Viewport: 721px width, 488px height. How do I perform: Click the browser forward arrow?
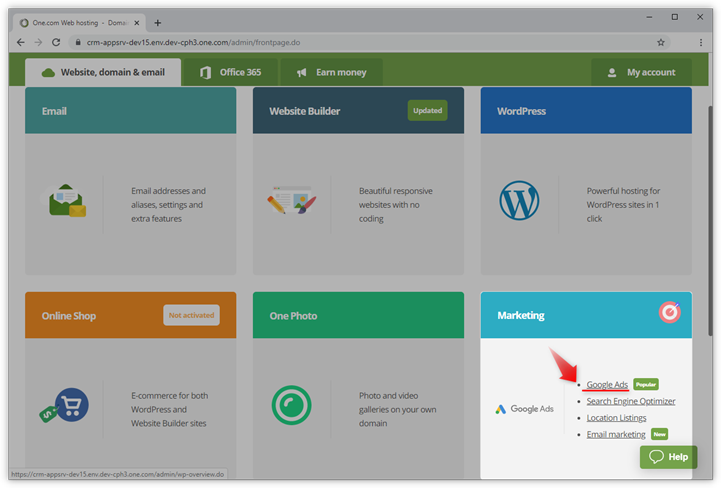point(38,42)
